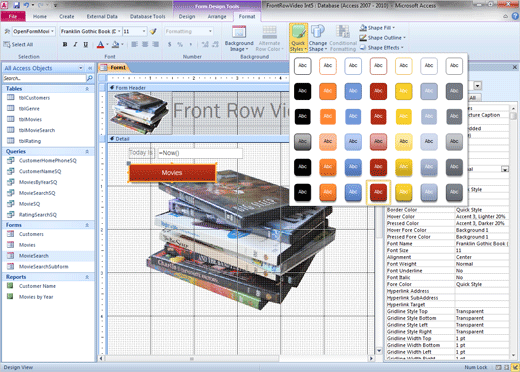Click the Undo icon in the toolbar

click(26, 5)
